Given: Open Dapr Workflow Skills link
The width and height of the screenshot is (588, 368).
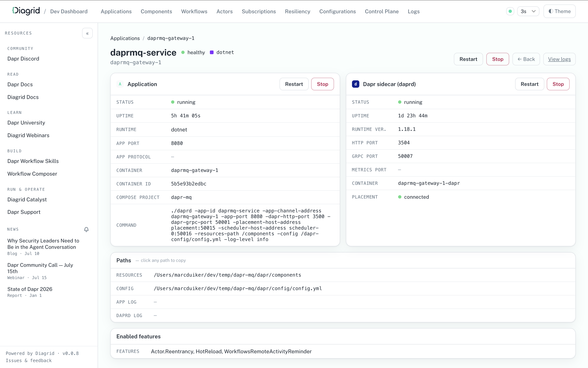Looking at the screenshot, I should [x=33, y=161].
